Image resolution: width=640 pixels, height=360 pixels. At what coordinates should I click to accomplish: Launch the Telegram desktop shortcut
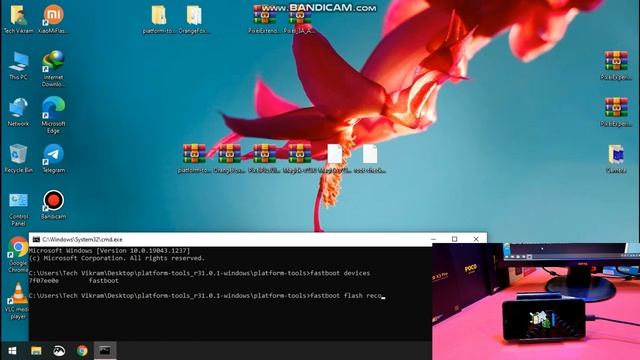tap(53, 159)
